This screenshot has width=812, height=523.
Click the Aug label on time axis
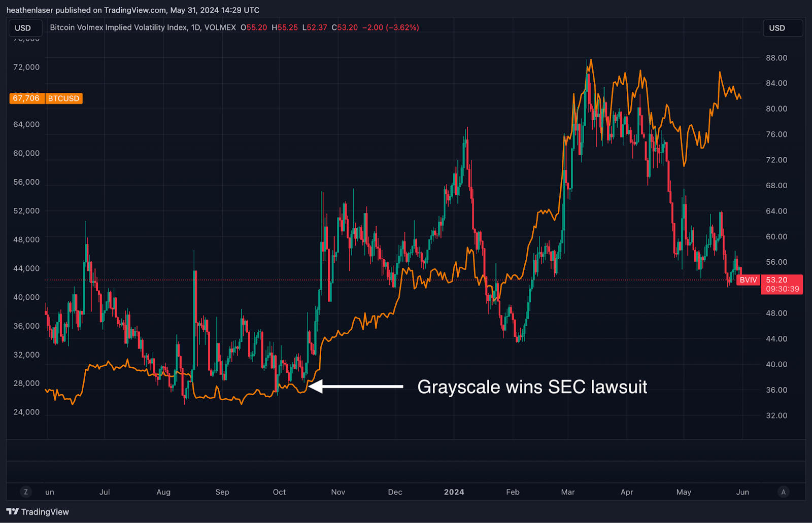(163, 492)
